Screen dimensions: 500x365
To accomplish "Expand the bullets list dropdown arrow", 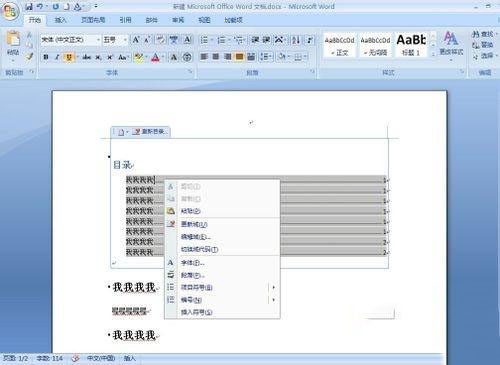I will click(x=212, y=40).
